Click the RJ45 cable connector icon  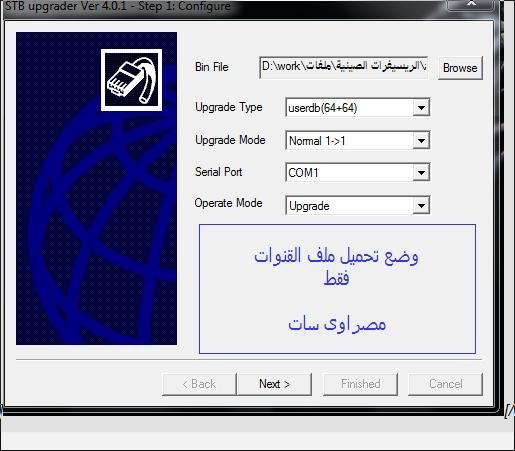tap(131, 80)
